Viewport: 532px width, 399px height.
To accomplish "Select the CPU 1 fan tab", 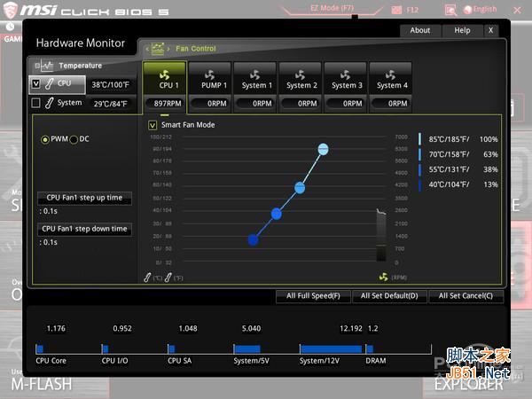I will pos(164,78).
